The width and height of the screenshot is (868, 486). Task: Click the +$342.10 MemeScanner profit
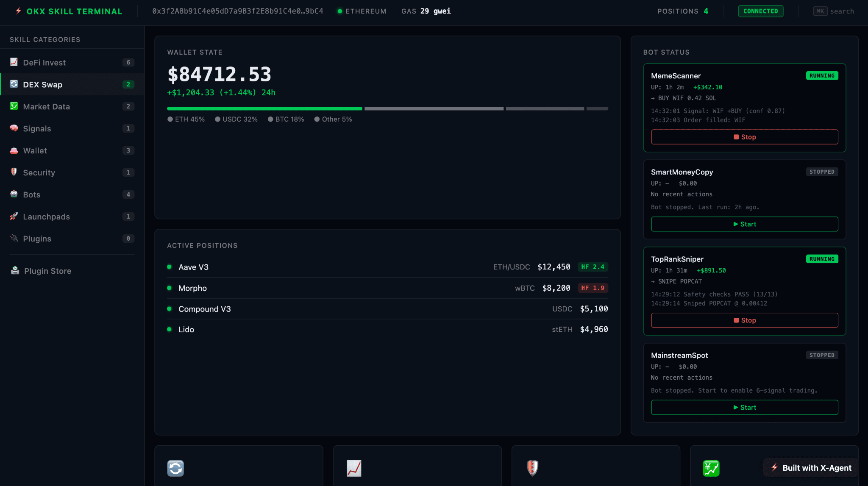[708, 87]
